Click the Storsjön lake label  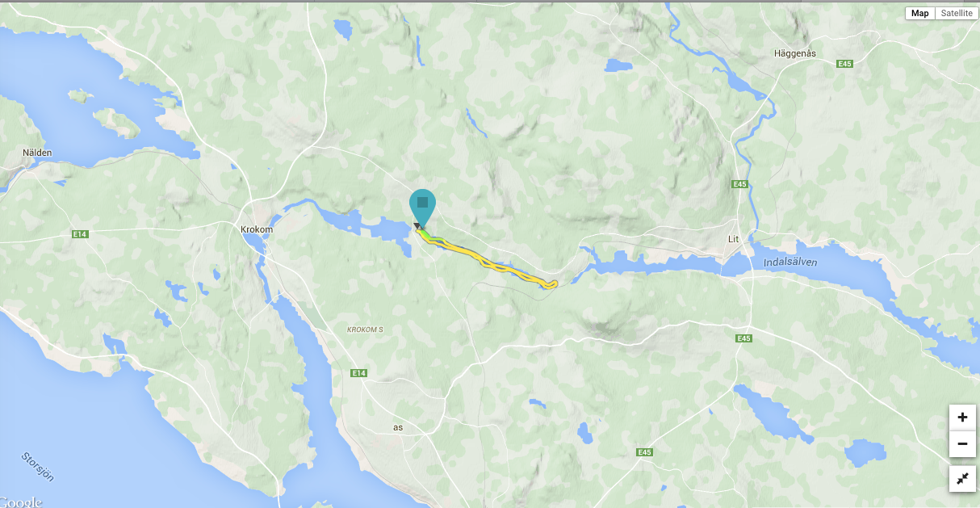(37, 467)
